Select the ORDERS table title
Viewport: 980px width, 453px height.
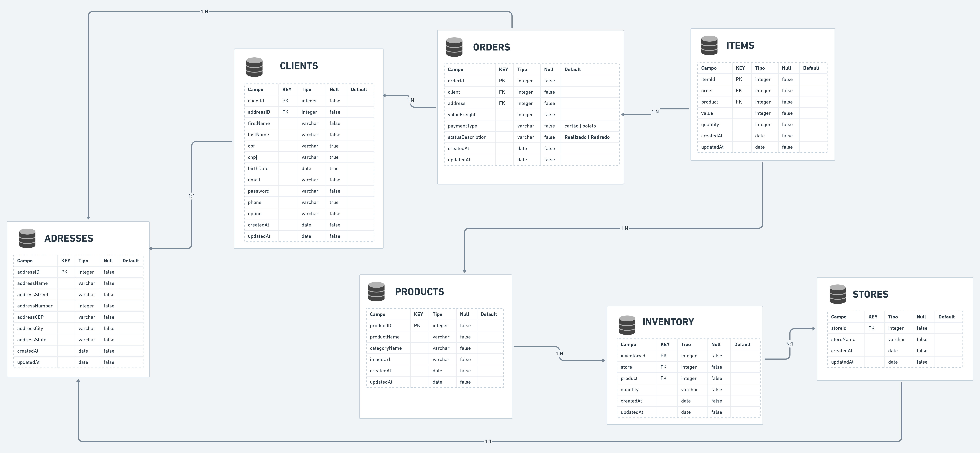click(x=491, y=47)
